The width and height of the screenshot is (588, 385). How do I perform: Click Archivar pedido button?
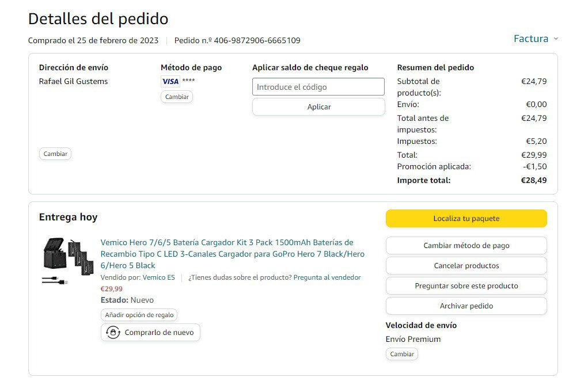click(466, 306)
